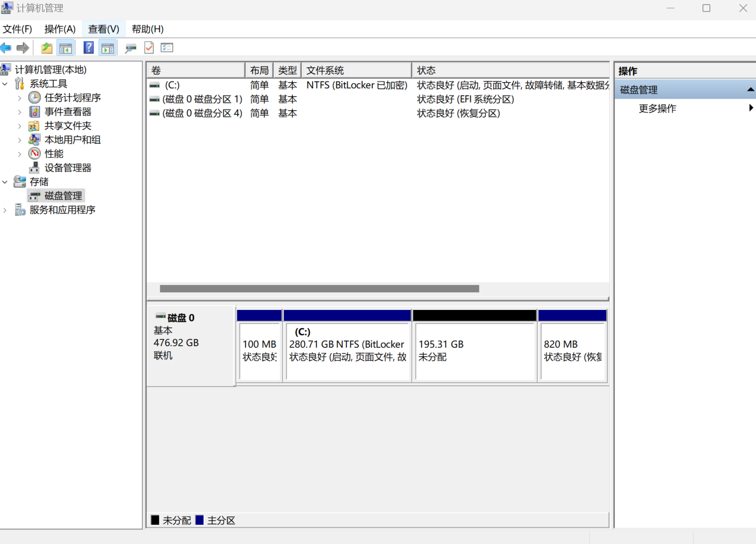756x544 pixels.
Task: Expand the 性能 tree node
Action: (x=20, y=154)
